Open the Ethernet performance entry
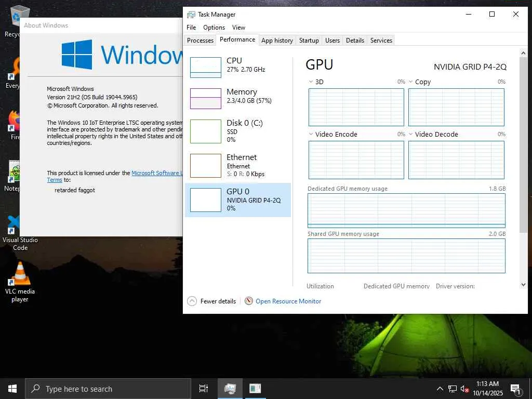Image resolution: width=532 pixels, height=399 pixels. (x=238, y=166)
